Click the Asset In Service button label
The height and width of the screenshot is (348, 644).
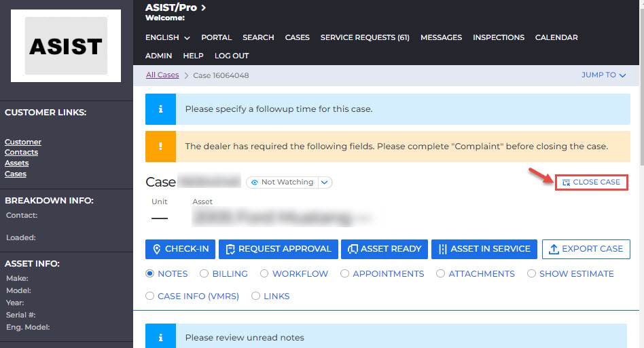[490, 249]
